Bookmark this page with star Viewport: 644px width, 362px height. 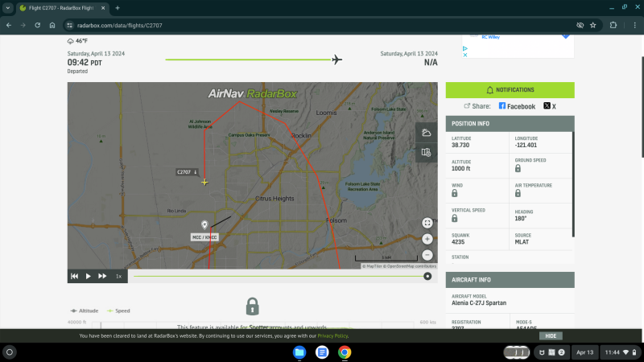pos(593,25)
